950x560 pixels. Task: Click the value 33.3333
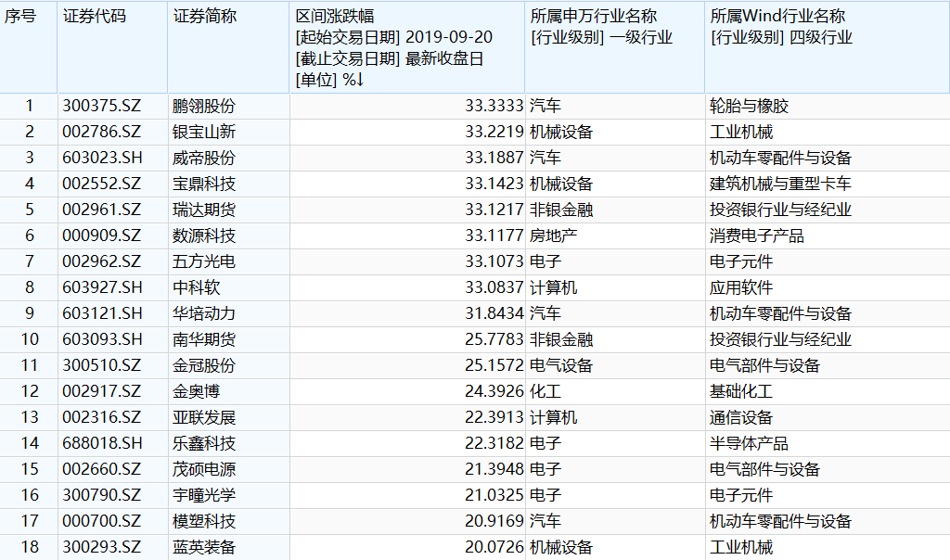click(x=494, y=106)
